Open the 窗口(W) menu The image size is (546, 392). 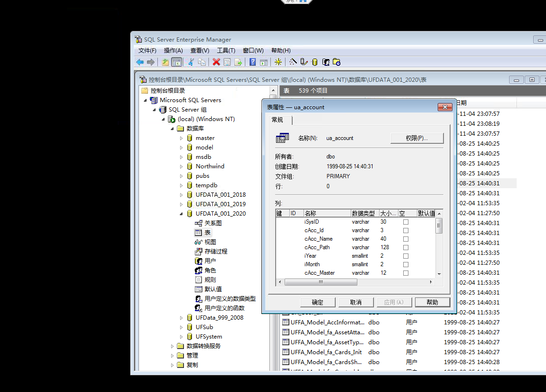[x=253, y=51]
